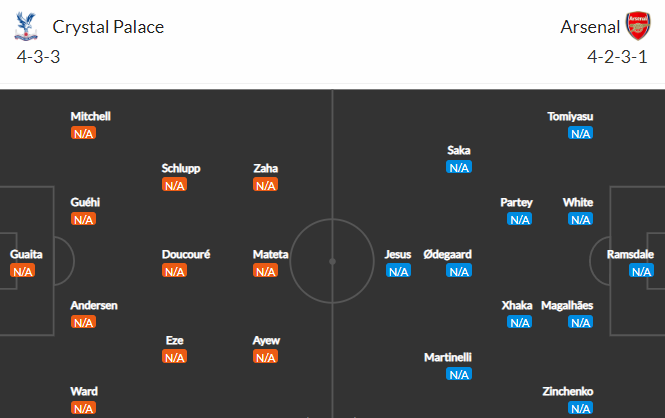Click player name Magalhães
The image size is (665, 418).
tap(567, 305)
